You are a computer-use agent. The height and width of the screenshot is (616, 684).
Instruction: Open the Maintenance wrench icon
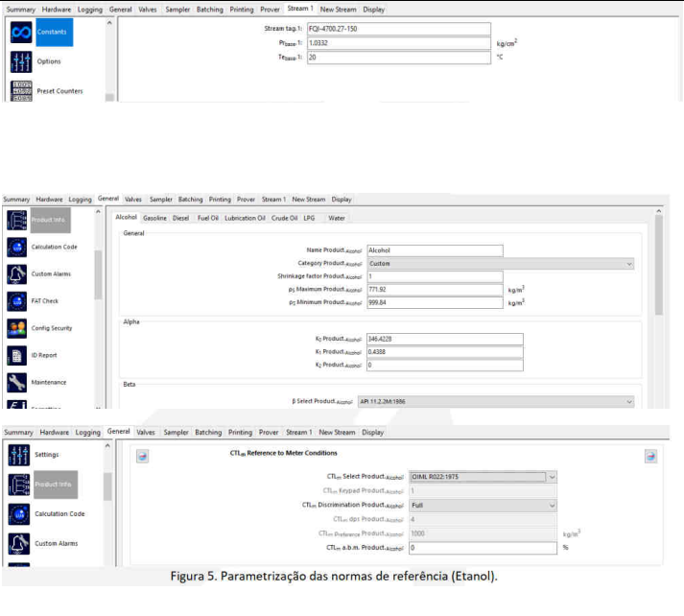point(17,382)
